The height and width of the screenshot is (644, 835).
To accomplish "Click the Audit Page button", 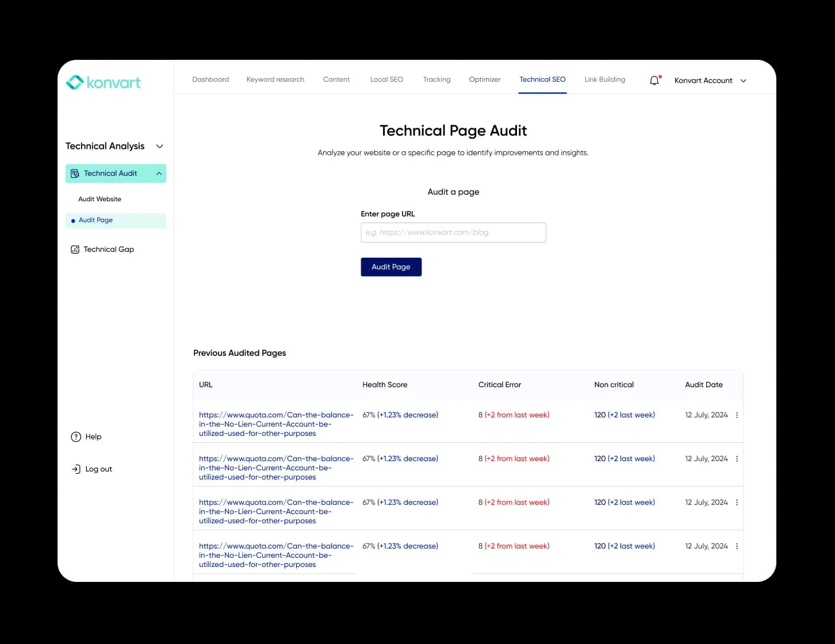I will point(391,267).
